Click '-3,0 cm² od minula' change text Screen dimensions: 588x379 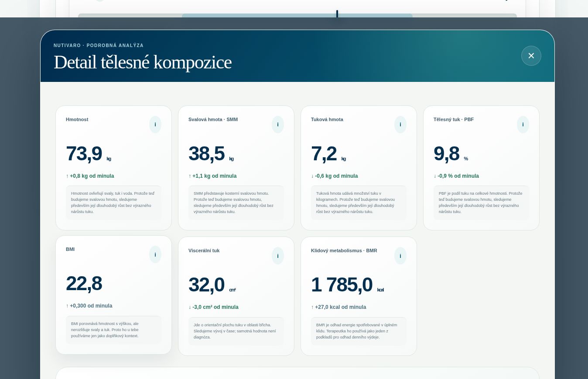tap(213, 307)
